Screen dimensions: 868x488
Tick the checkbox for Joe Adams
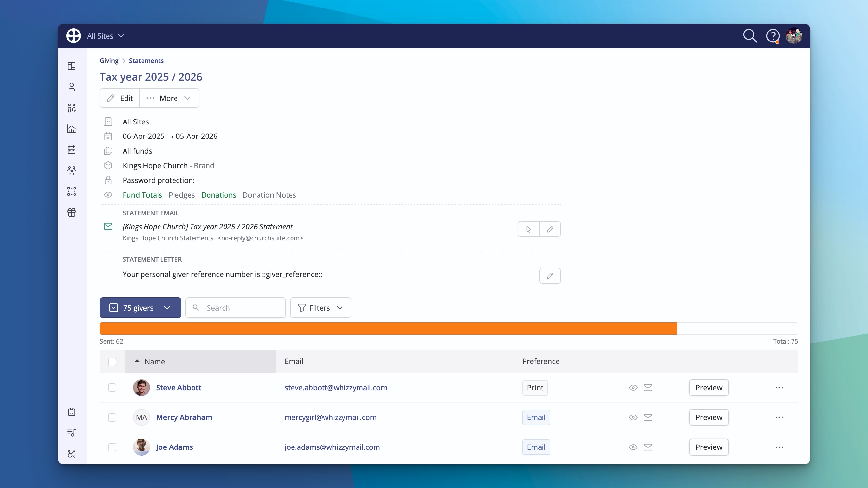click(x=112, y=447)
